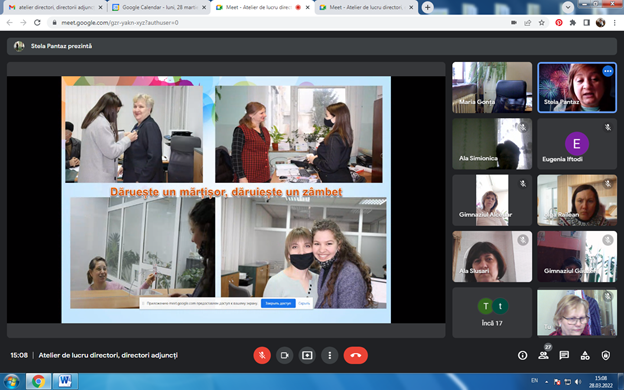Open the "Încă 17" more participants tile
The width and height of the screenshot is (624, 390).
pos(492,313)
